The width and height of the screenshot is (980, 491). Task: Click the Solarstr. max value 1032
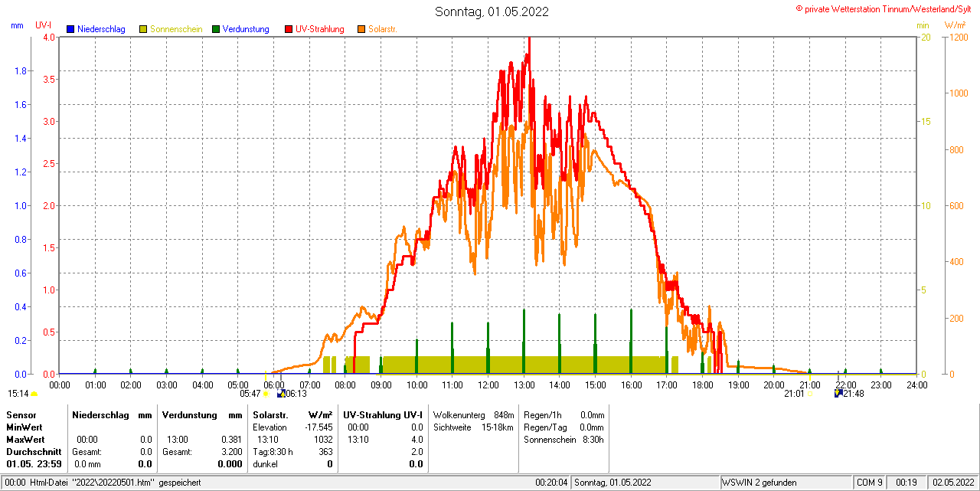324,440
